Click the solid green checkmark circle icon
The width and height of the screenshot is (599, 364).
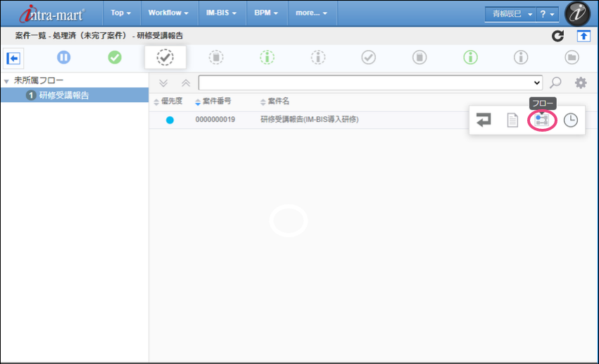coord(115,57)
